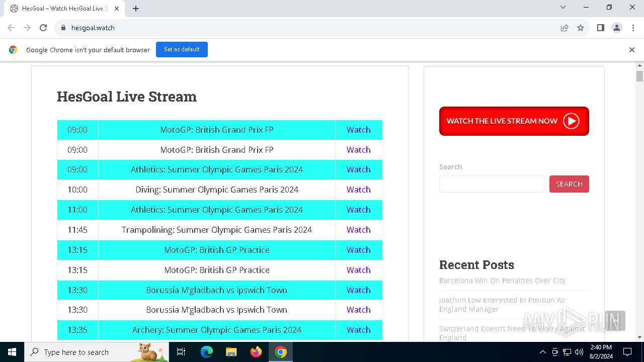Open Barcelona Win On Penalties Over City post

click(x=502, y=281)
